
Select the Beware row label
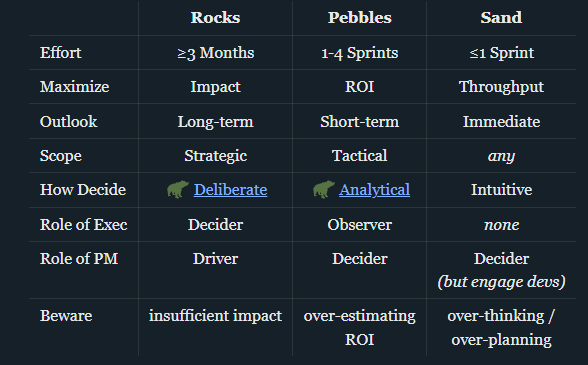point(66,316)
